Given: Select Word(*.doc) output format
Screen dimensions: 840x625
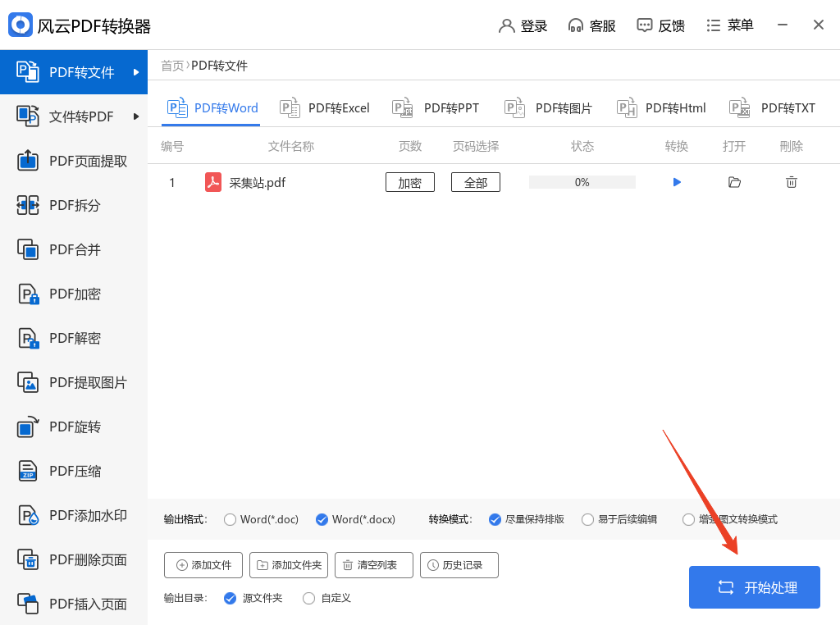Looking at the screenshot, I should click(x=230, y=519).
